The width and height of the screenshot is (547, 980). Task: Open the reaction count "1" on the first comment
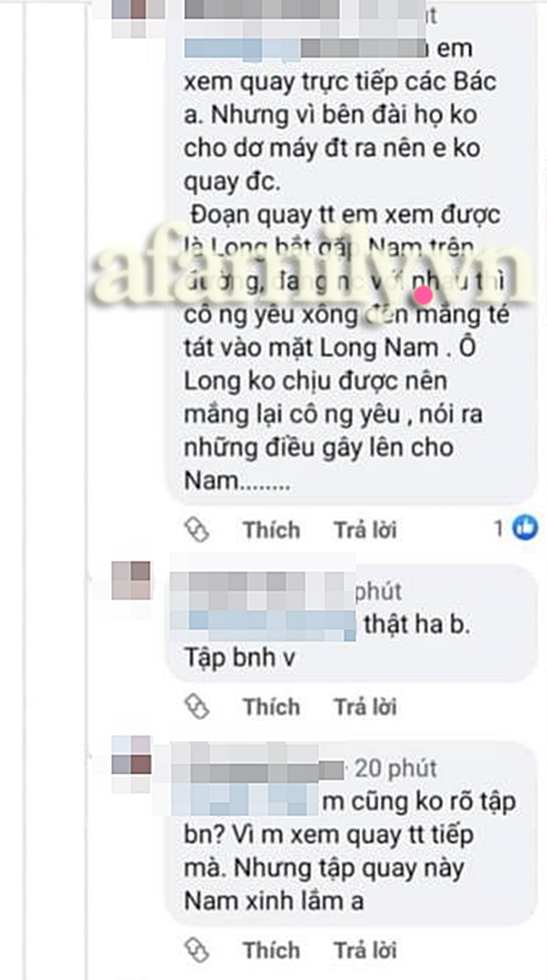[x=499, y=530]
